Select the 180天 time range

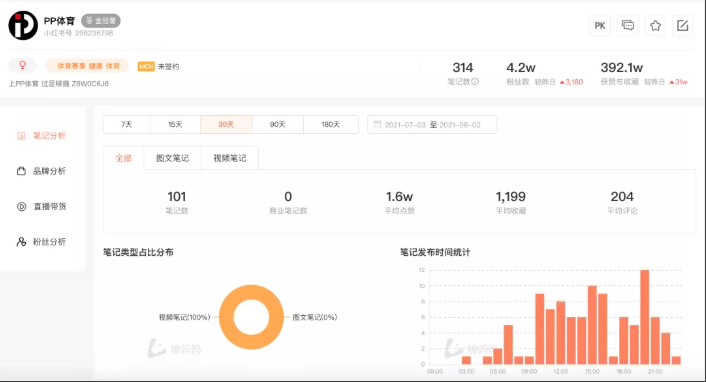330,124
